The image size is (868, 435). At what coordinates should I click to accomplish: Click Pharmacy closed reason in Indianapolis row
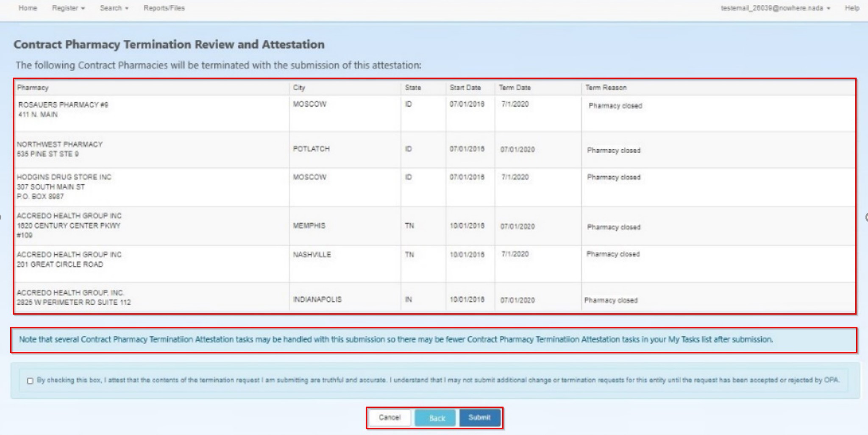(611, 300)
